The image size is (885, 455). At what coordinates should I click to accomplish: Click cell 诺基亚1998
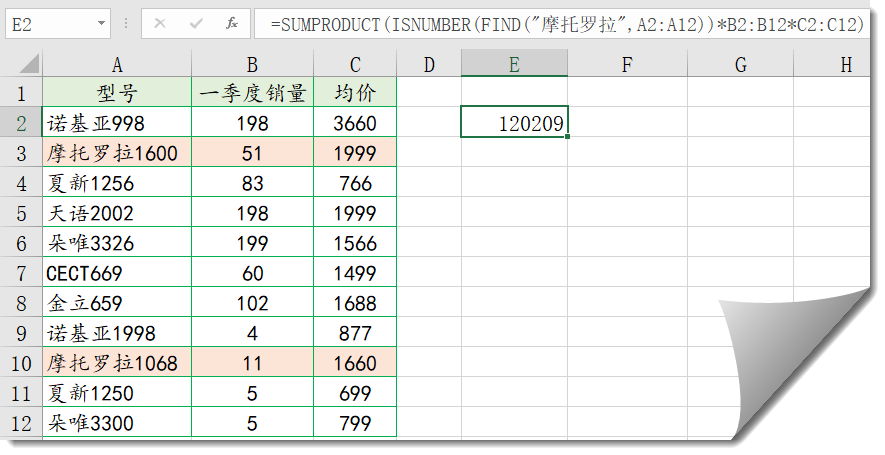point(117,332)
